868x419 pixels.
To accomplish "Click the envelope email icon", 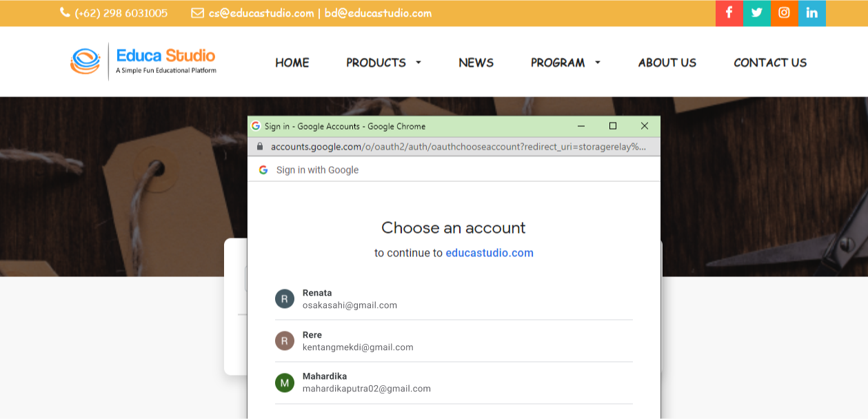I will 197,13.
